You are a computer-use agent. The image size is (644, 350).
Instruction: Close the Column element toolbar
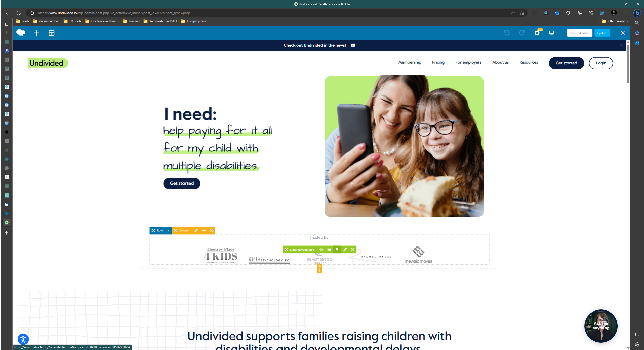pos(211,230)
